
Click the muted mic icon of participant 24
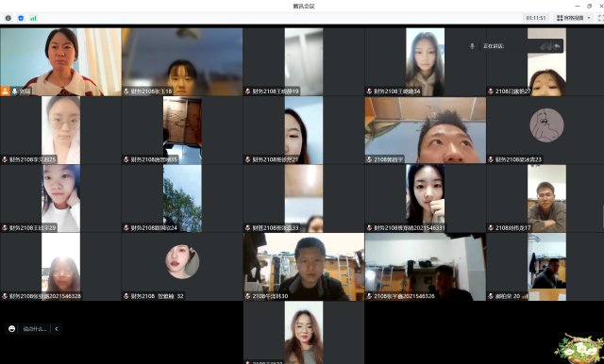(126, 228)
